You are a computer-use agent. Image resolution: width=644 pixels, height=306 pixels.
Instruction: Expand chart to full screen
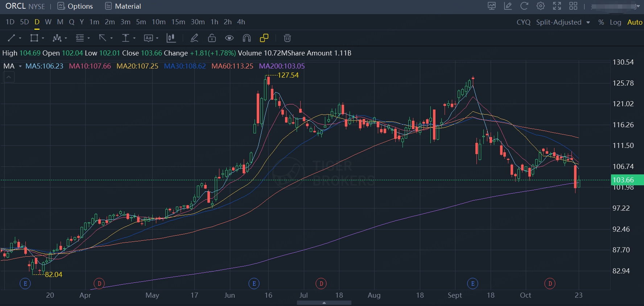tap(557, 6)
